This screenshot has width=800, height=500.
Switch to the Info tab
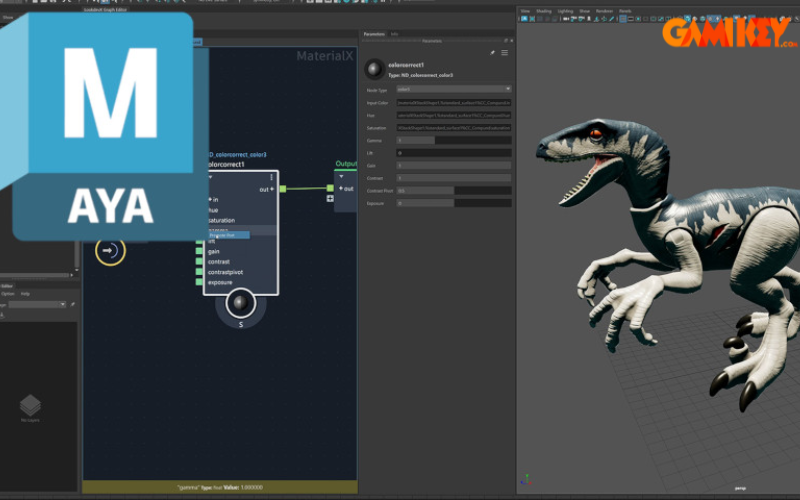[x=394, y=34]
